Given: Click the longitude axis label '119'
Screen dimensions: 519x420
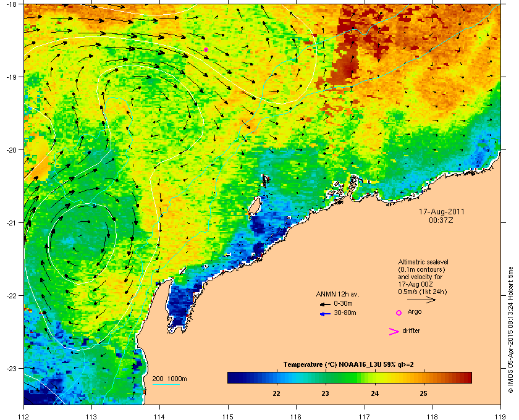Looking at the screenshot, I should [x=500, y=416].
